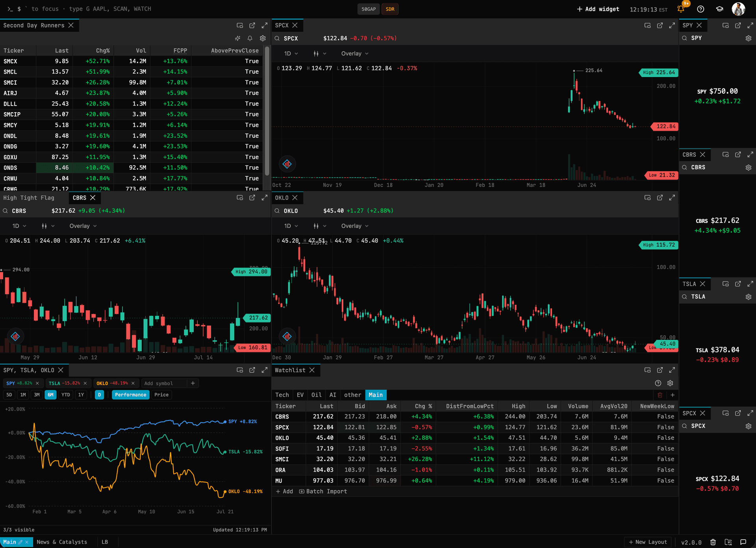Sort watchlist by DistFromLowPct header
This screenshot has height=548, width=756.
(469, 406)
